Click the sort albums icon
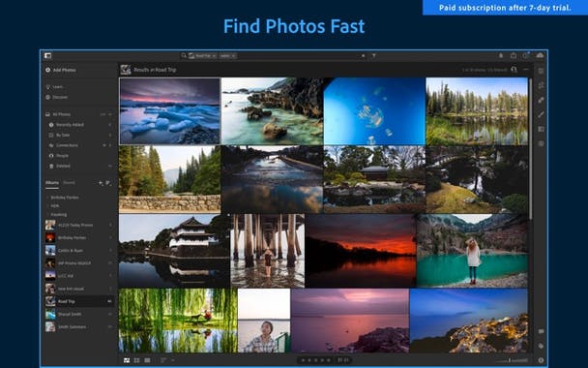This screenshot has height=368, width=588. [108, 183]
